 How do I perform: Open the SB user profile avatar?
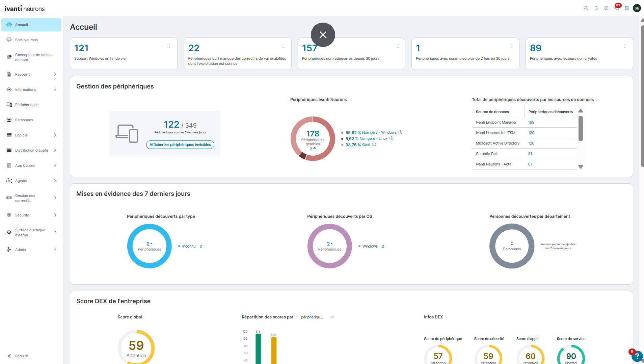(x=637, y=8)
